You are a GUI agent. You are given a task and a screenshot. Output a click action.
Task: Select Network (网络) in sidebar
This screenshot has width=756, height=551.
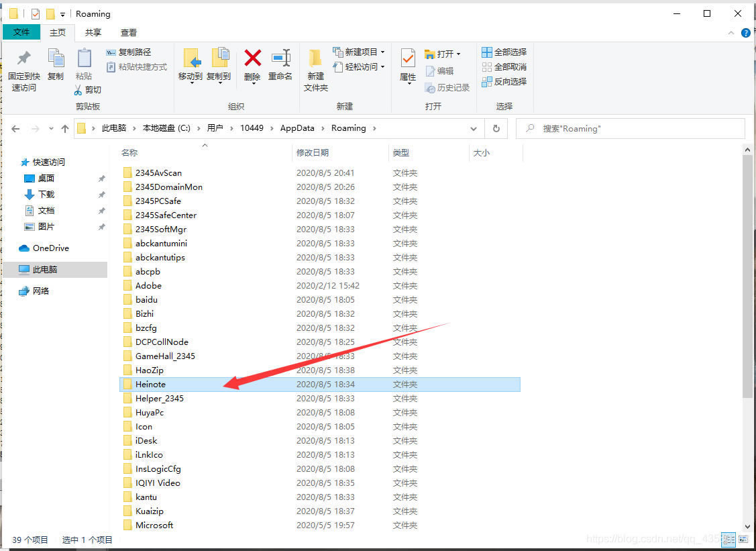pyautogui.click(x=34, y=291)
